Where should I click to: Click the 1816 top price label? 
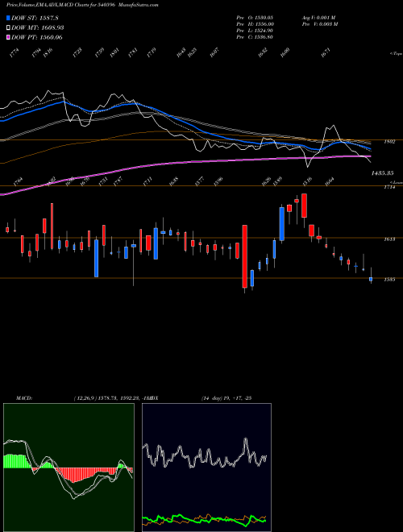pos(48,53)
